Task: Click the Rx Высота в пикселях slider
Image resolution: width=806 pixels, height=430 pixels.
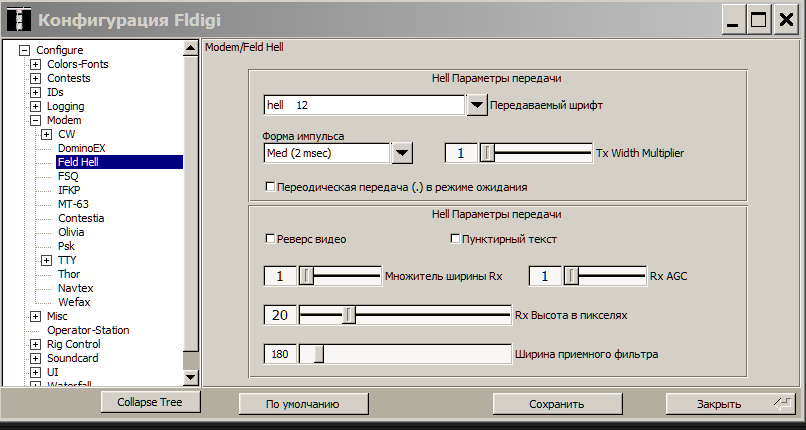Action: [404, 315]
